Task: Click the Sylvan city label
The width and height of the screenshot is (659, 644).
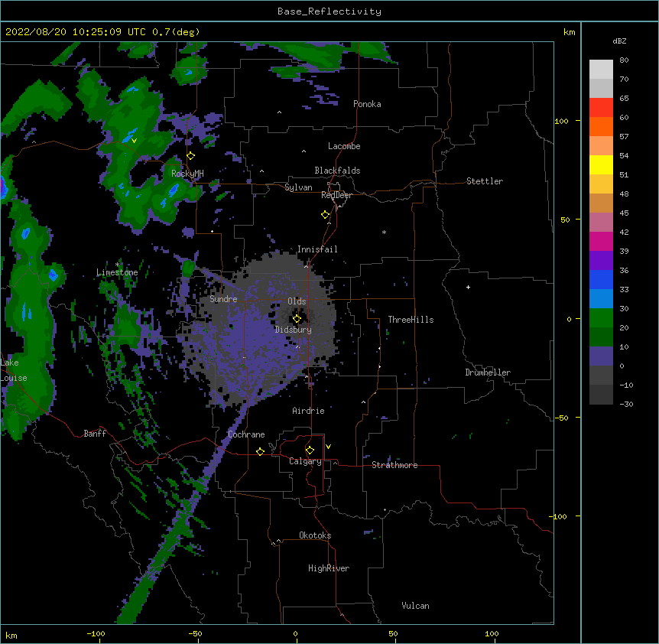Action: coord(298,187)
